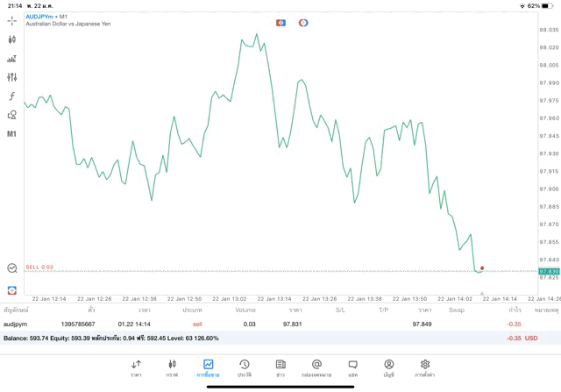Click the SELL 0.03 order line label
561x392 pixels.
(39, 267)
